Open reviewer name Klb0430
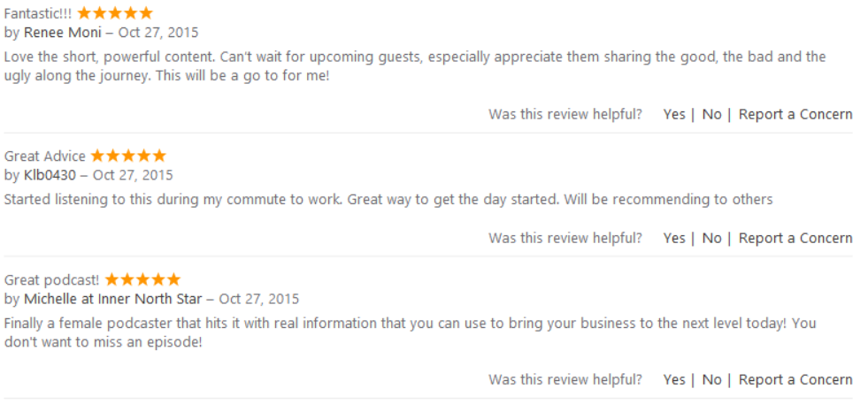This screenshot has height=404, width=868. point(50,175)
